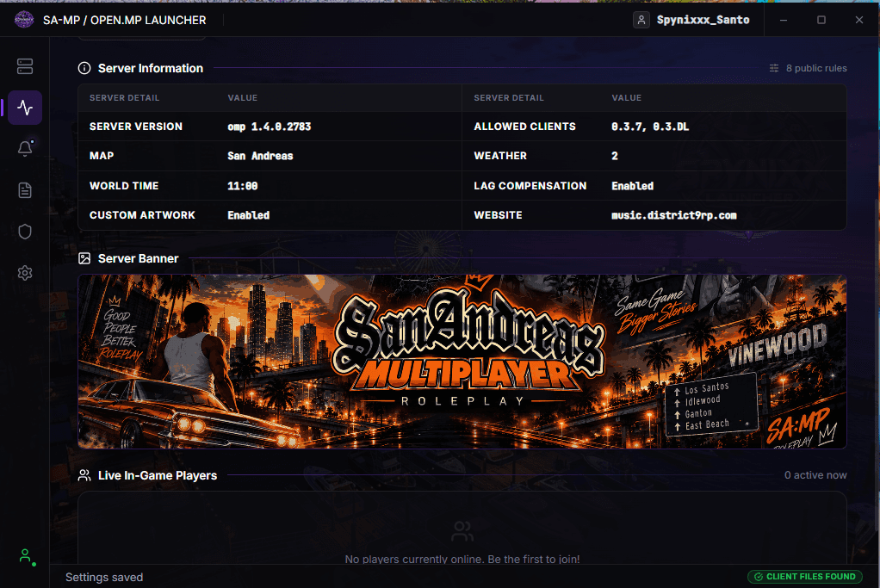
Task: Click the 0 active now counter
Action: (815, 475)
